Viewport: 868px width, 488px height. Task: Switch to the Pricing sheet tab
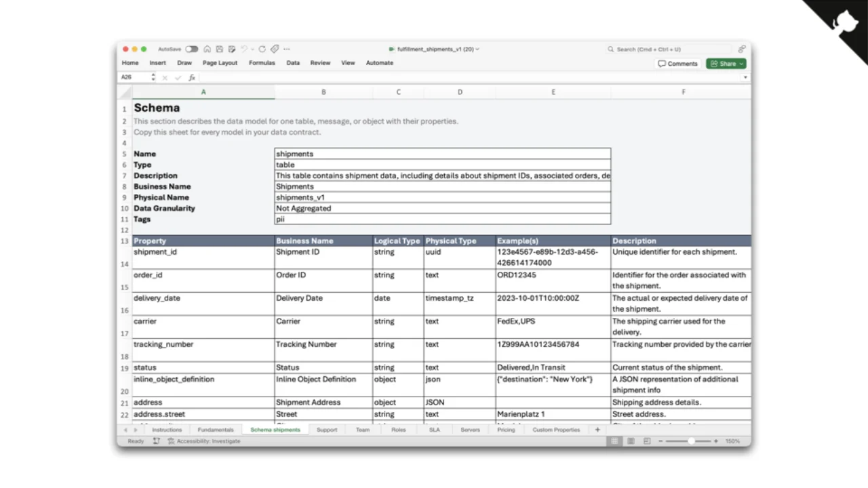click(x=506, y=430)
